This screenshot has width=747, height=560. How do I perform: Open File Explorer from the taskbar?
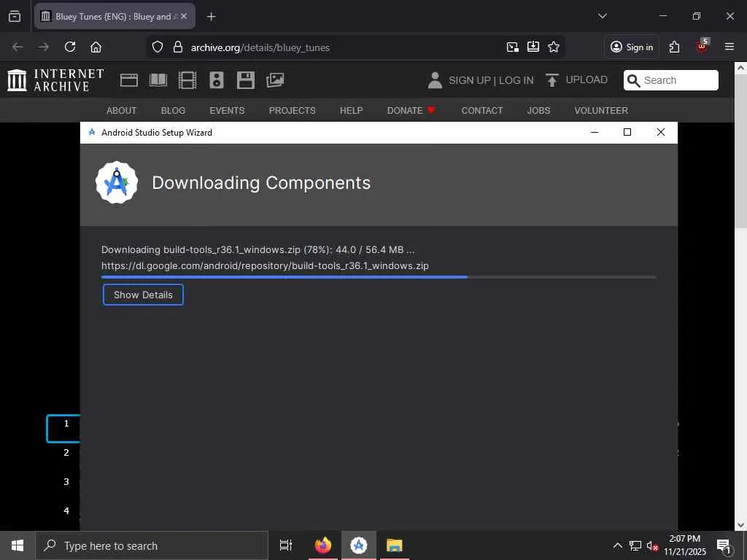tap(395, 545)
